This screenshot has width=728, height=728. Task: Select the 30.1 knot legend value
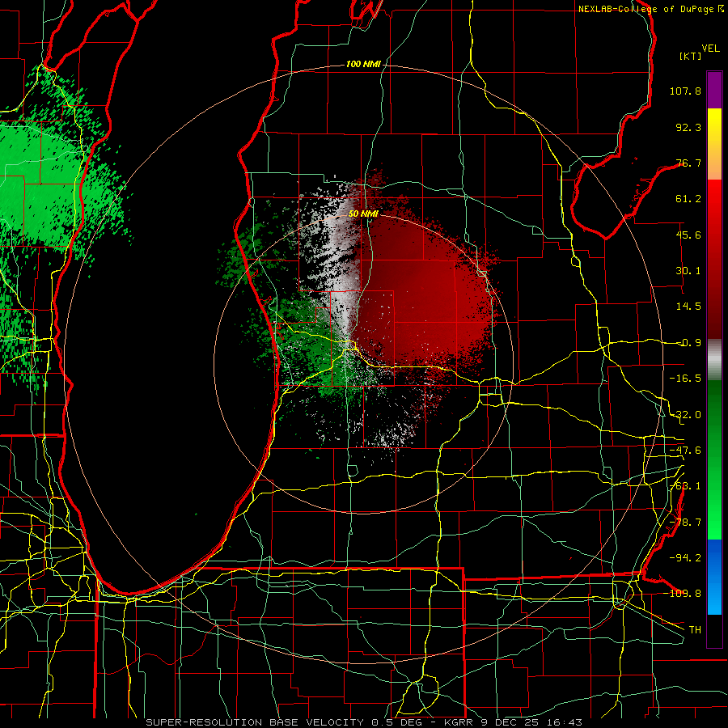pos(688,271)
